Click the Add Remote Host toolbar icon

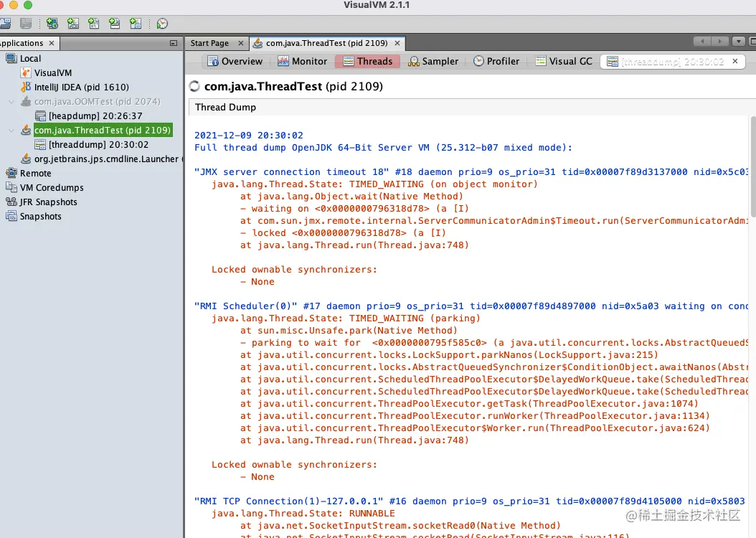tap(52, 24)
